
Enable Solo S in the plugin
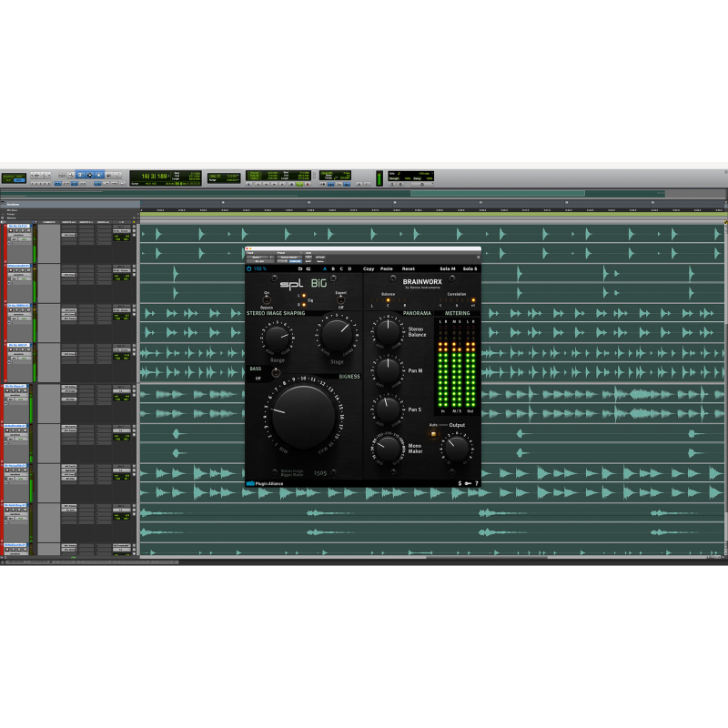coord(470,268)
